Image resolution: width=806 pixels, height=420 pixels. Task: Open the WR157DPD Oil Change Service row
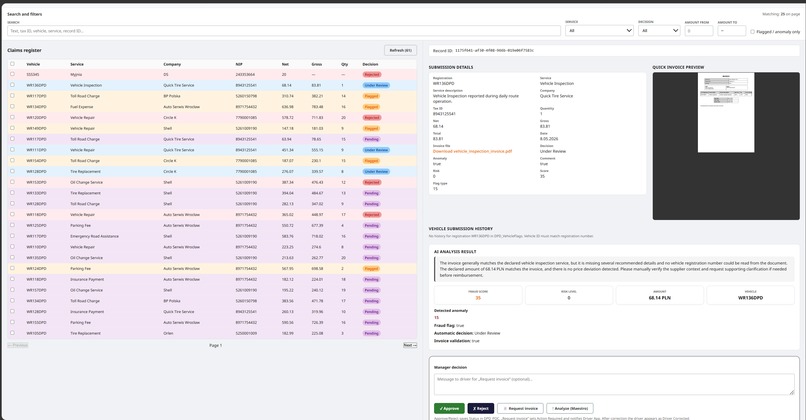212,290
